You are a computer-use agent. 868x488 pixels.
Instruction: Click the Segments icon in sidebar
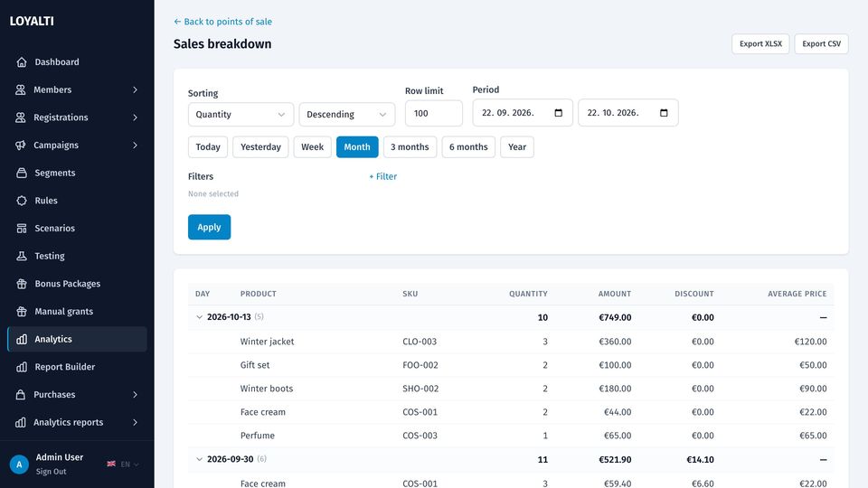[22, 173]
